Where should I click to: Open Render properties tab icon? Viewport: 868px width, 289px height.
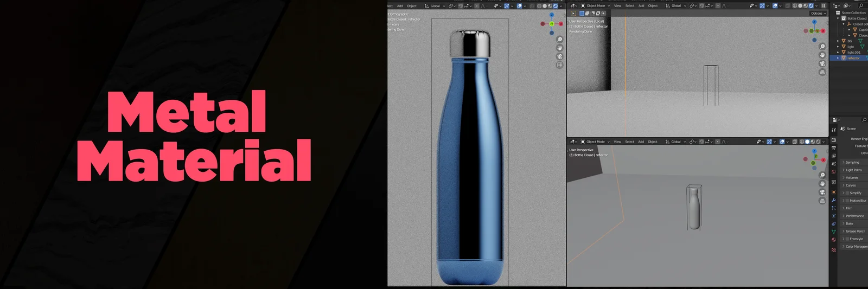pos(834,140)
